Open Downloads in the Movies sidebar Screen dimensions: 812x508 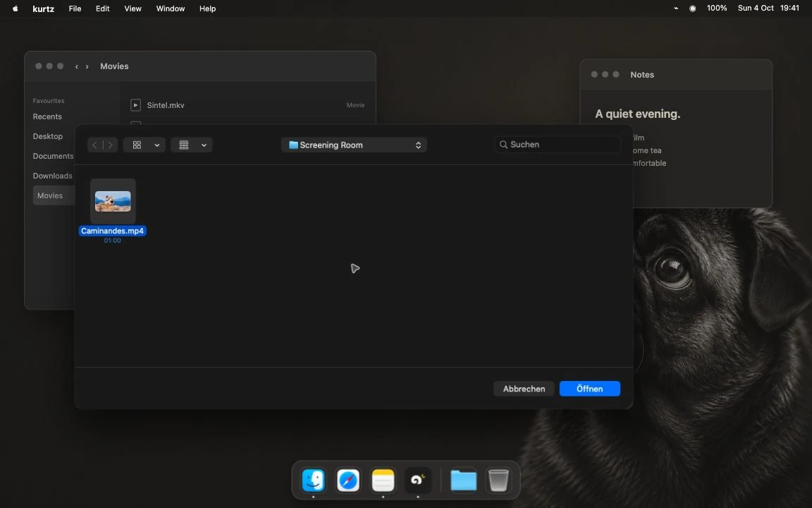tap(52, 176)
